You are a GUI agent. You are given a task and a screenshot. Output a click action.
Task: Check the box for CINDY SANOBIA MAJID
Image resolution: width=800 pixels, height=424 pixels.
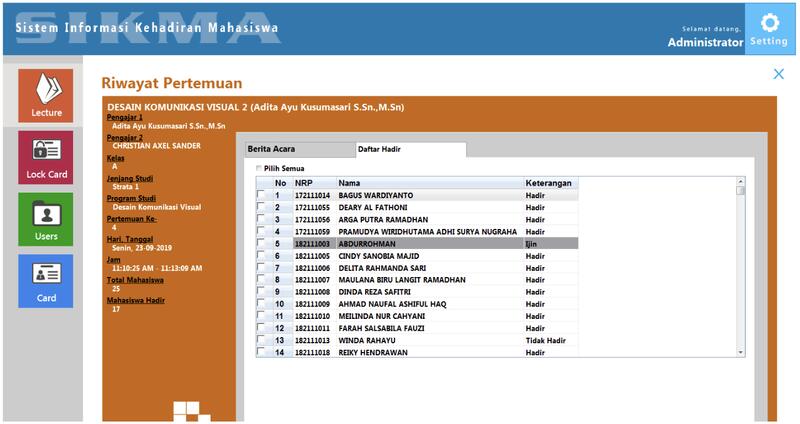pyautogui.click(x=261, y=255)
